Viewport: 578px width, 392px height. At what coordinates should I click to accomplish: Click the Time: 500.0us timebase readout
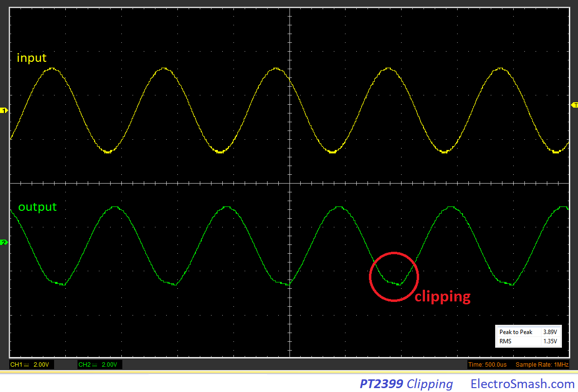tap(487, 365)
